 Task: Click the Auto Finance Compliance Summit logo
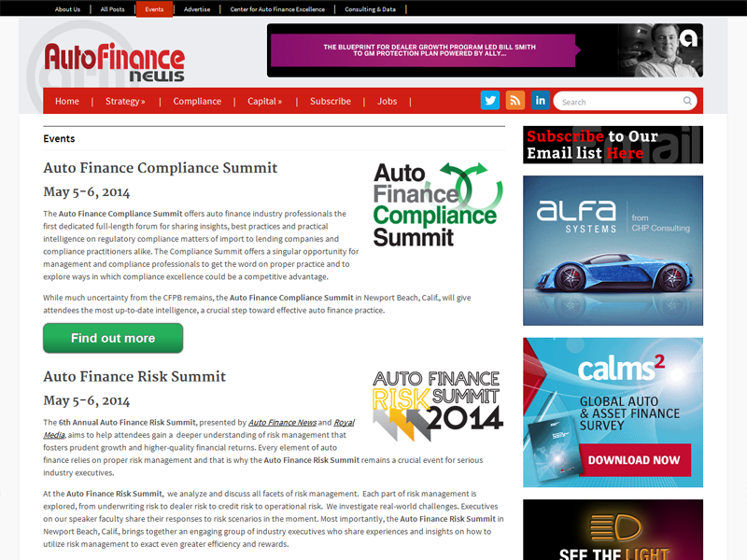pyautogui.click(x=437, y=203)
